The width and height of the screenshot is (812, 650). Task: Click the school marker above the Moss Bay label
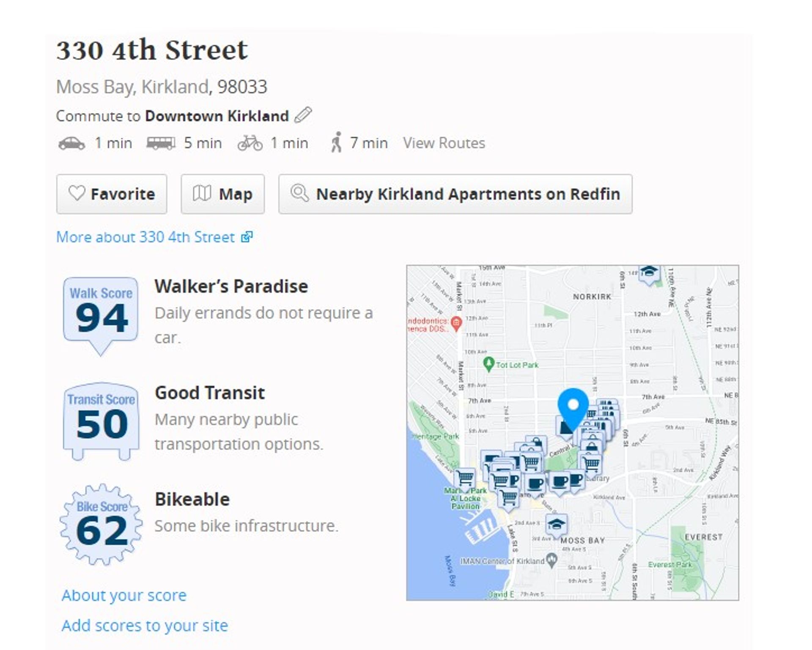coord(556,524)
